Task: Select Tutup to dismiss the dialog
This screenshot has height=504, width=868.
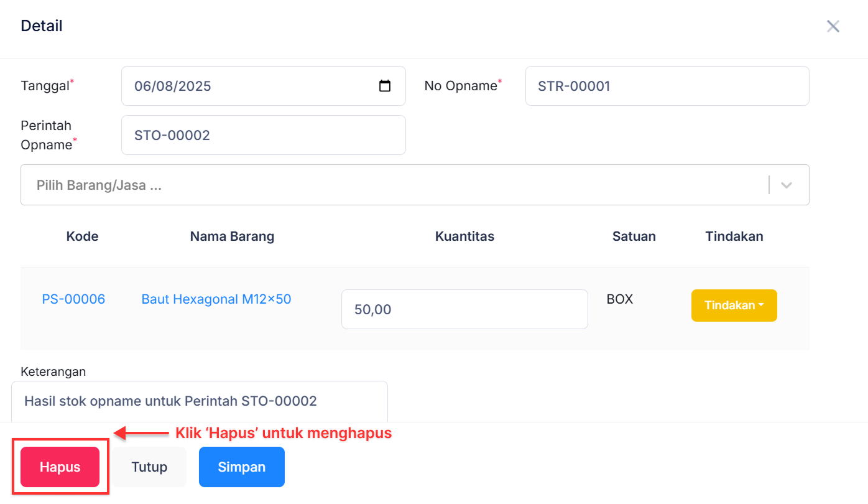Action: [x=149, y=467]
